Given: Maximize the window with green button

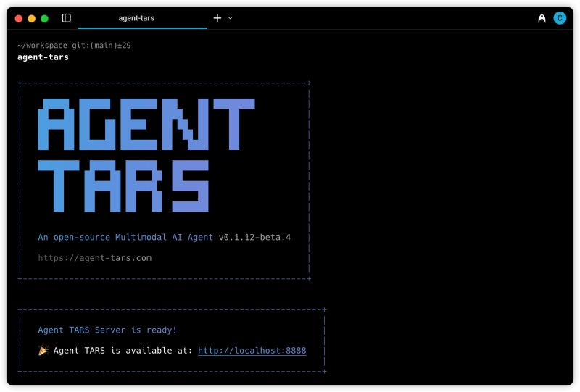Looking at the screenshot, I should point(44,19).
